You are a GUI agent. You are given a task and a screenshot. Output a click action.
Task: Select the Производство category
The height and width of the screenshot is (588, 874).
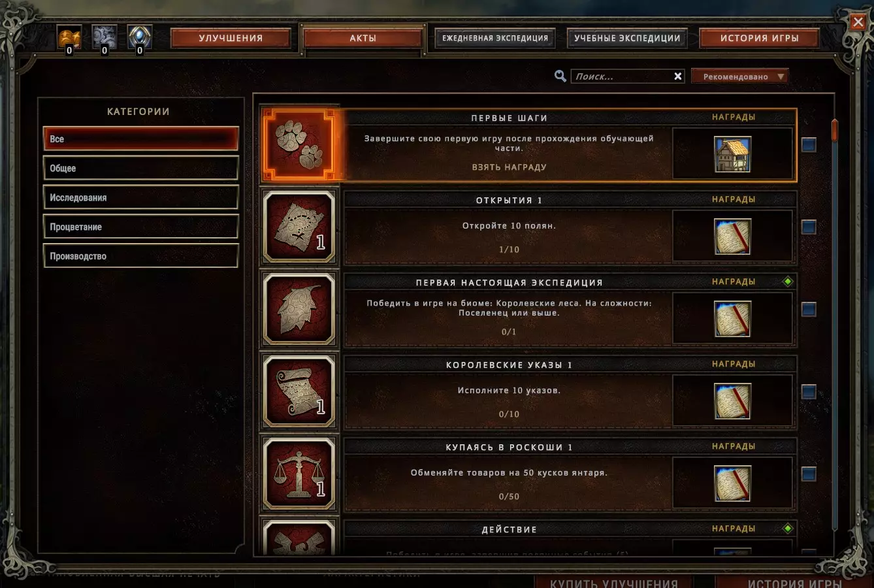[140, 256]
